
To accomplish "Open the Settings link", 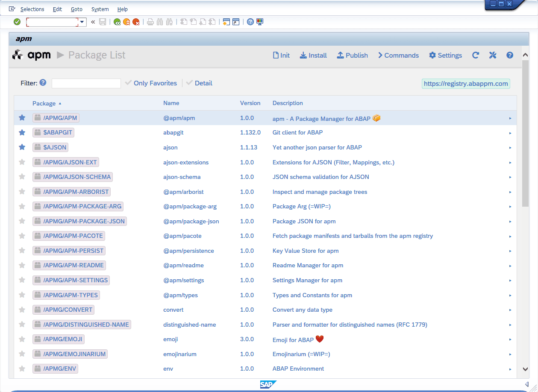I will pos(445,55).
